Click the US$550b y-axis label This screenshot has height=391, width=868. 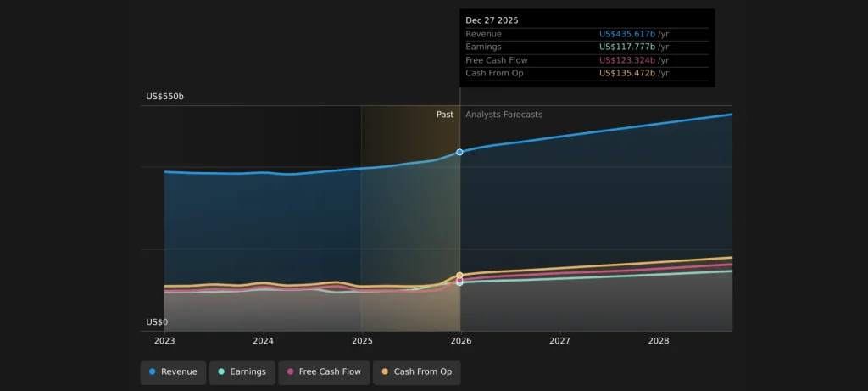(164, 97)
